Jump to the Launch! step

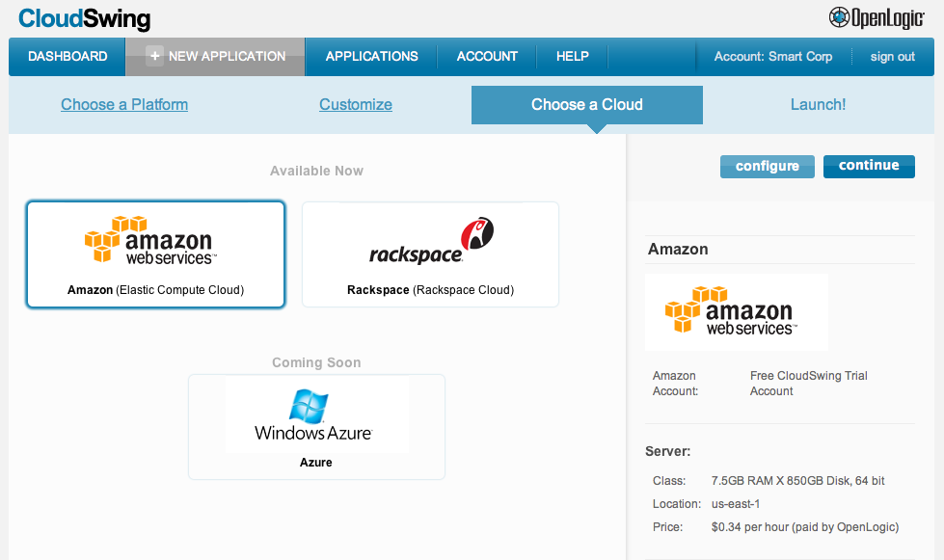(x=819, y=105)
